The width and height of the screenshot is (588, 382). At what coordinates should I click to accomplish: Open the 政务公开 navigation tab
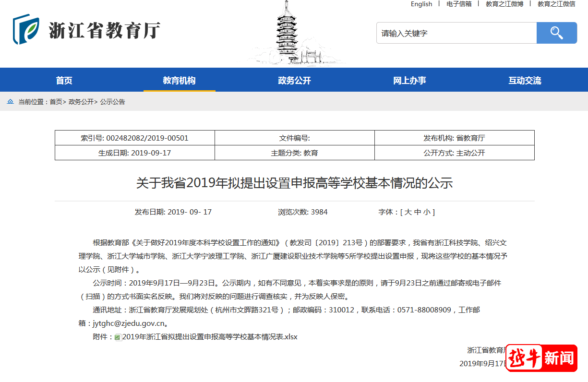[x=294, y=80]
